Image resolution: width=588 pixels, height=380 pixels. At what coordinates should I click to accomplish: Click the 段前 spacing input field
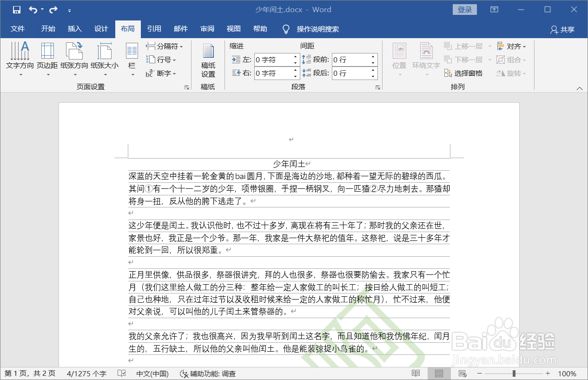click(350, 60)
